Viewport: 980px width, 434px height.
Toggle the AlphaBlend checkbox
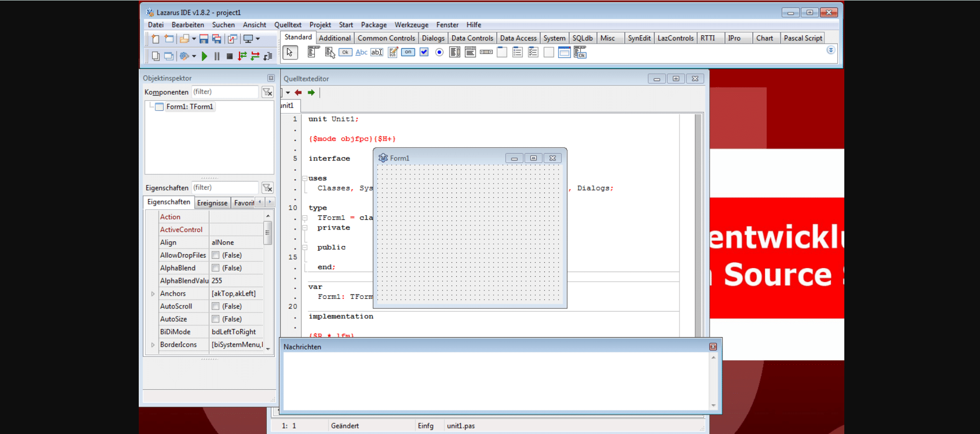(216, 268)
